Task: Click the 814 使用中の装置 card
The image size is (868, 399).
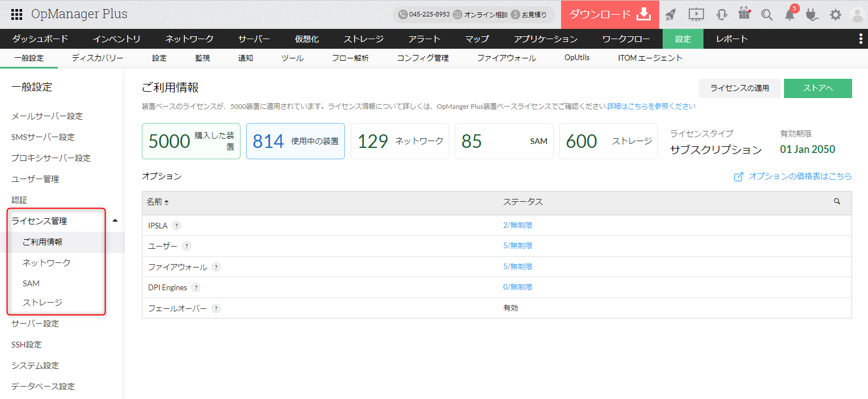Action: point(295,141)
